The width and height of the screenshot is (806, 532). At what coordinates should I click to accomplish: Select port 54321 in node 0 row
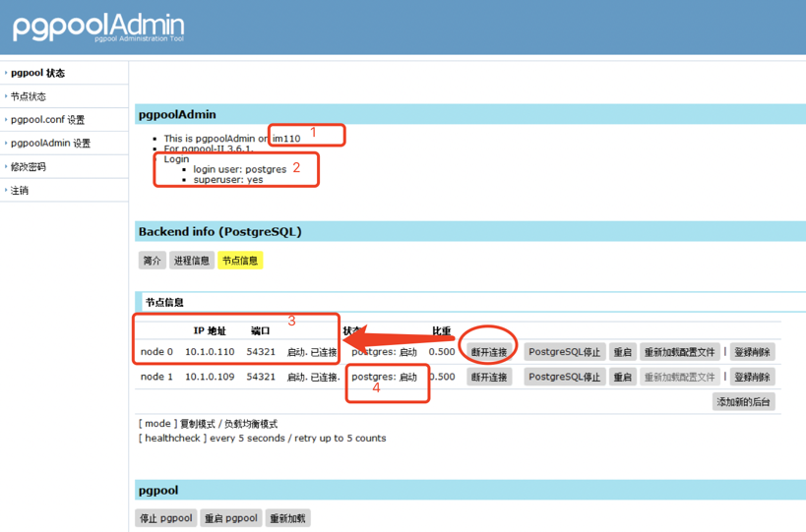point(261,352)
